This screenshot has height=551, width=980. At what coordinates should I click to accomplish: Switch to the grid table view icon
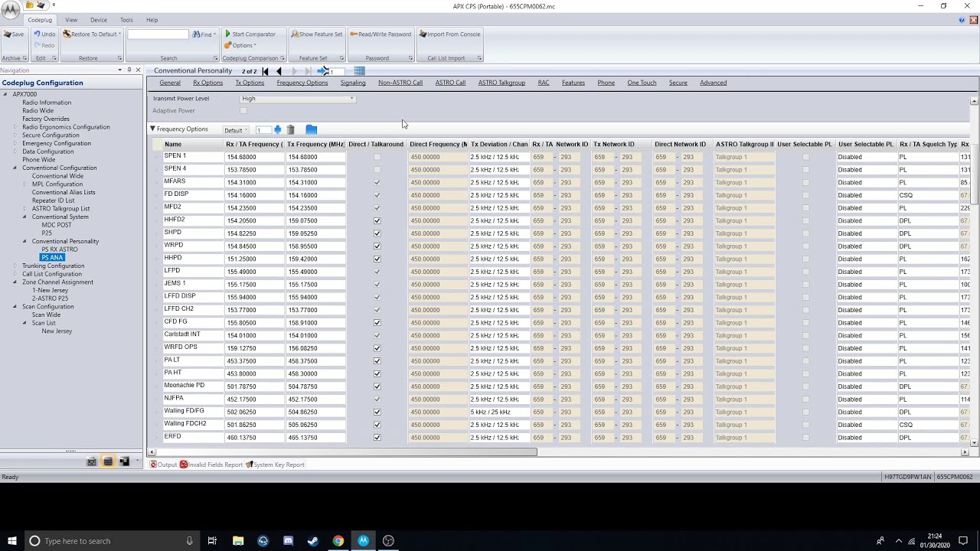359,71
